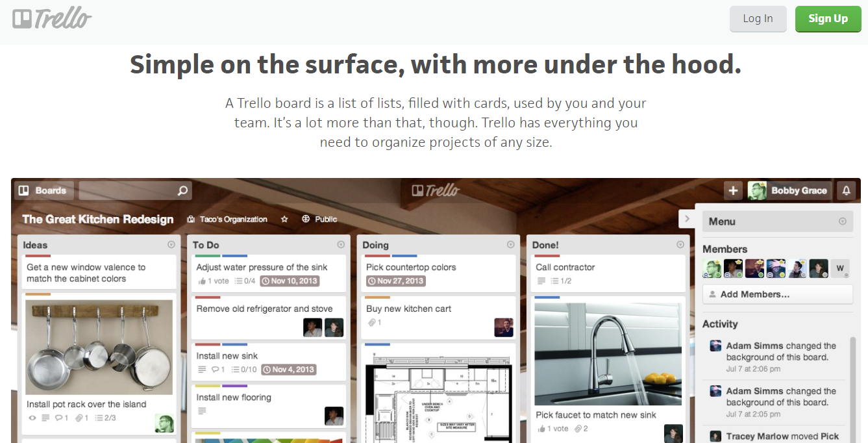Click the eye watch icon on pot rack card
Screen dimensions: 868x443
click(x=32, y=418)
